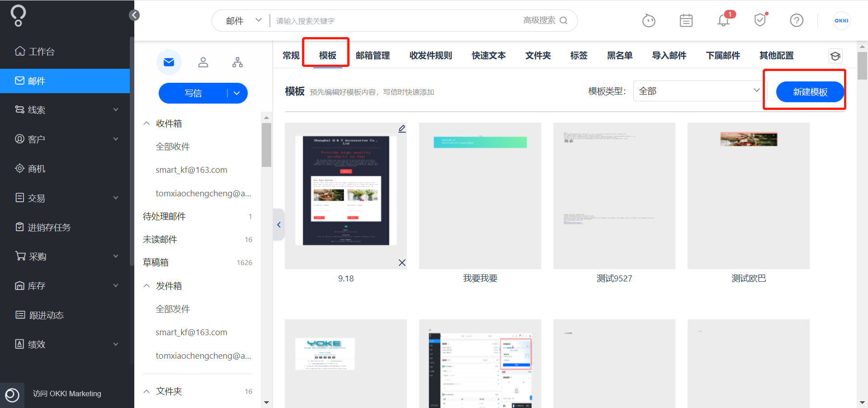Click the 写信 compose button
The width and height of the screenshot is (868, 408).
193,93
